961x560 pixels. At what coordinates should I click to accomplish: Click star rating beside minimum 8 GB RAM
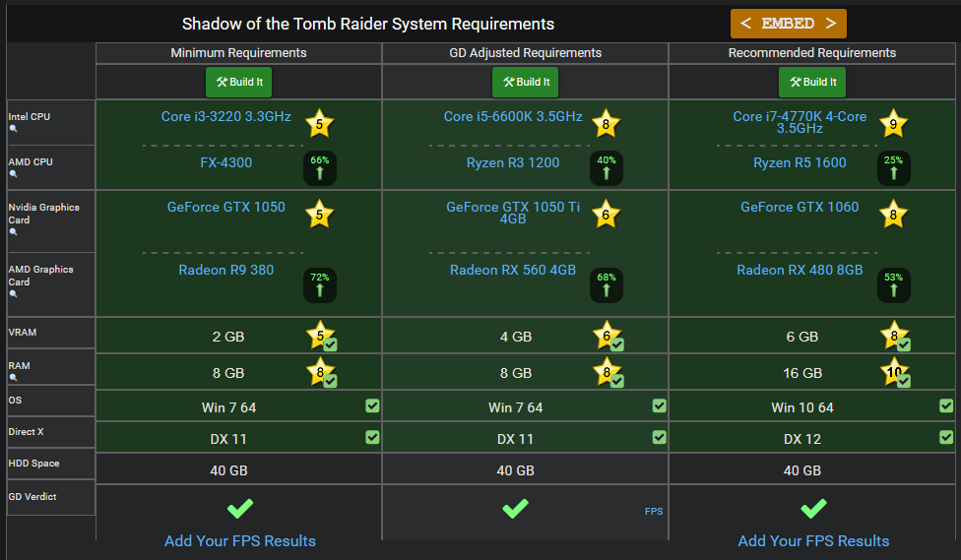point(321,372)
